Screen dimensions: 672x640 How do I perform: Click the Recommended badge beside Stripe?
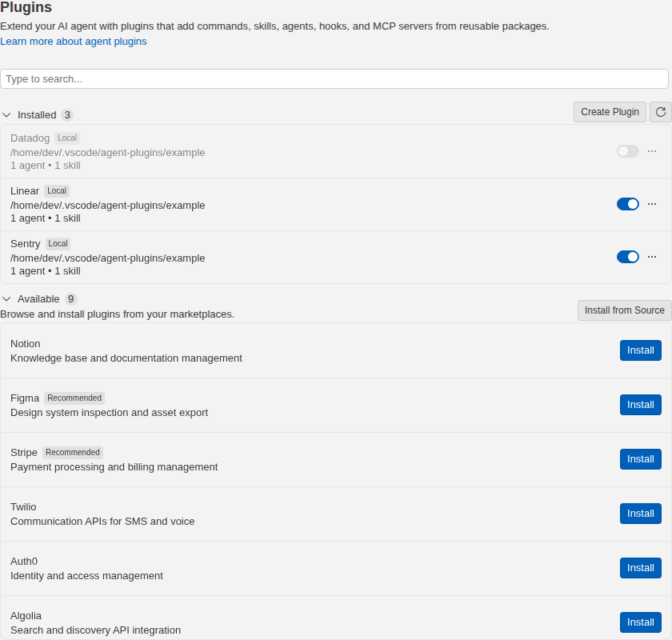pos(73,452)
